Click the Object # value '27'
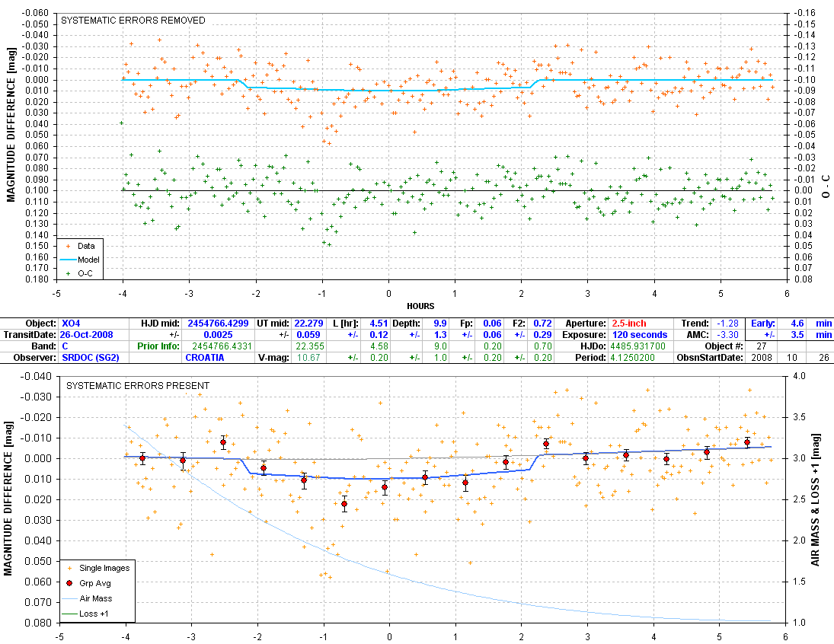The height and width of the screenshot is (644, 834). [x=762, y=346]
